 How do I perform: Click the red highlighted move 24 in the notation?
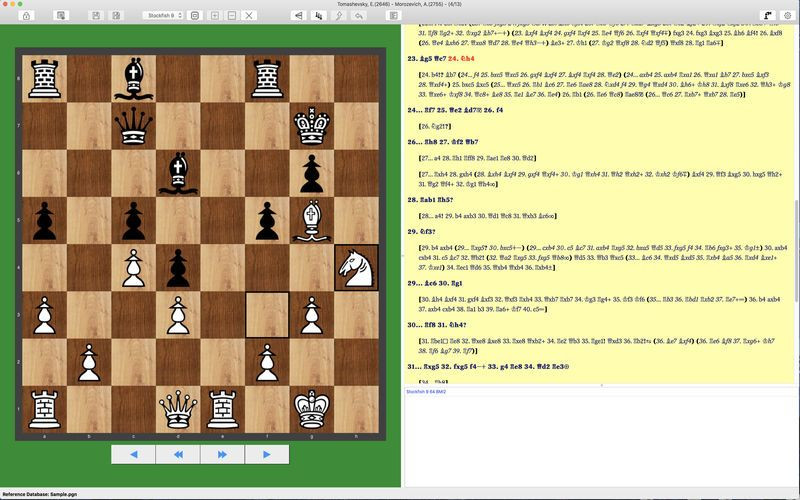tap(461, 59)
